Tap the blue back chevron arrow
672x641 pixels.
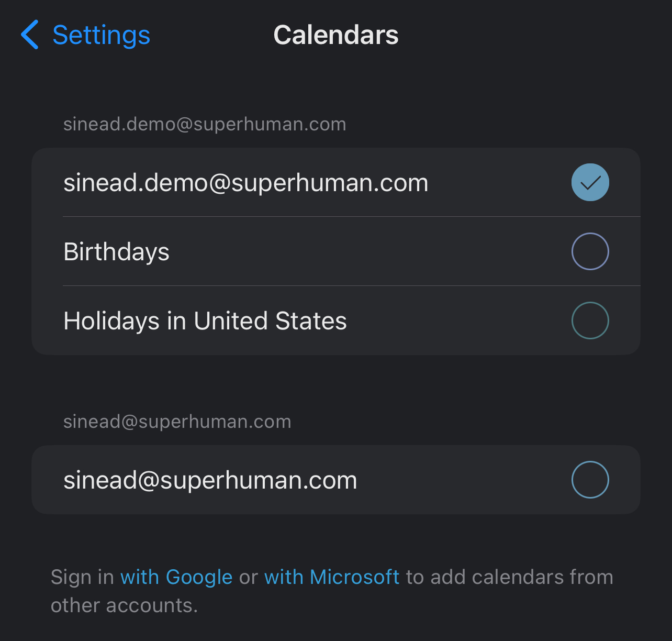[30, 35]
